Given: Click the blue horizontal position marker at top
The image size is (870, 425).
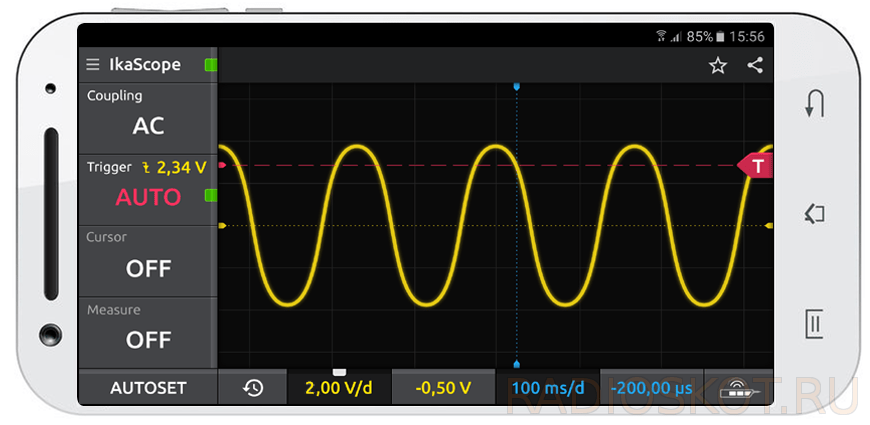Looking at the screenshot, I should click(x=516, y=88).
